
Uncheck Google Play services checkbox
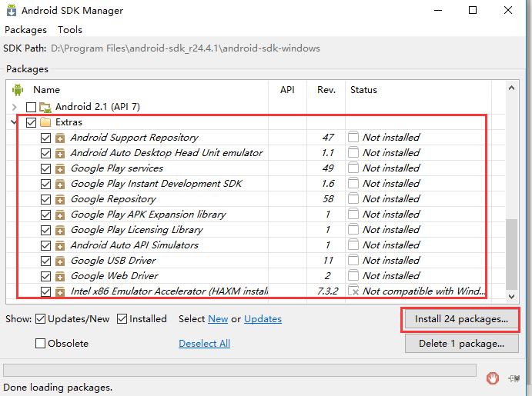(x=45, y=168)
